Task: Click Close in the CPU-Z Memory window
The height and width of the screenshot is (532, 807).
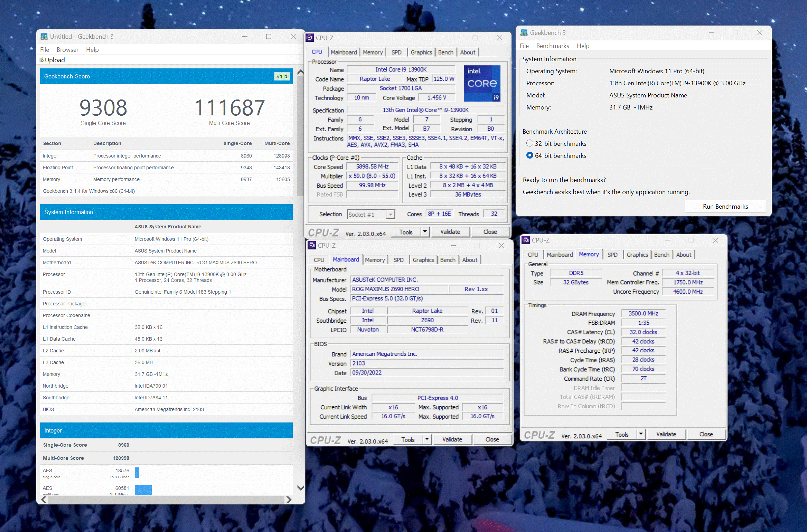Action: (706, 434)
